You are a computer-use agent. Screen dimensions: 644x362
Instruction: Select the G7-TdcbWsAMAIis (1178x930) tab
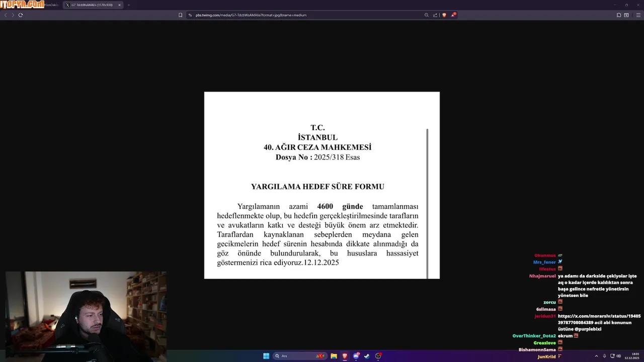94,5
